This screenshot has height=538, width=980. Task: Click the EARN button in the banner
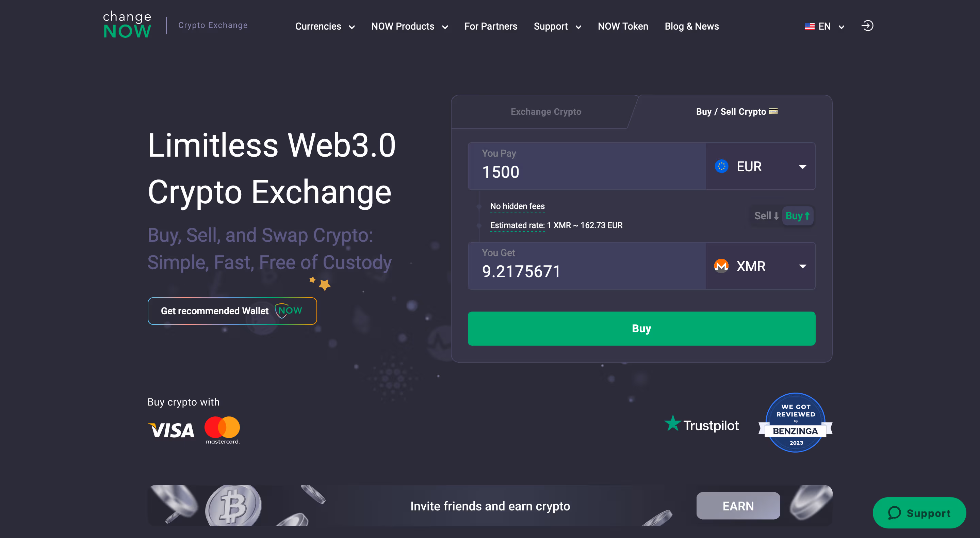pyautogui.click(x=738, y=506)
